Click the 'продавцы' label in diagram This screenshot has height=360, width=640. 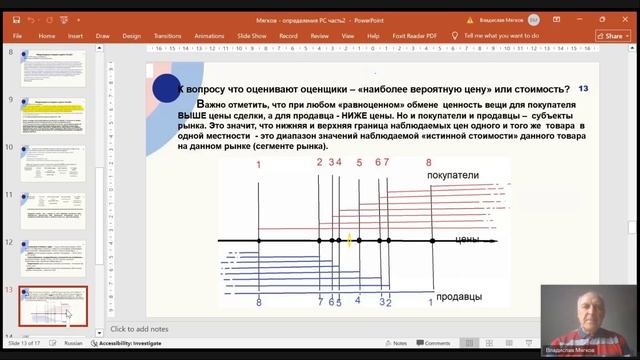[459, 297]
